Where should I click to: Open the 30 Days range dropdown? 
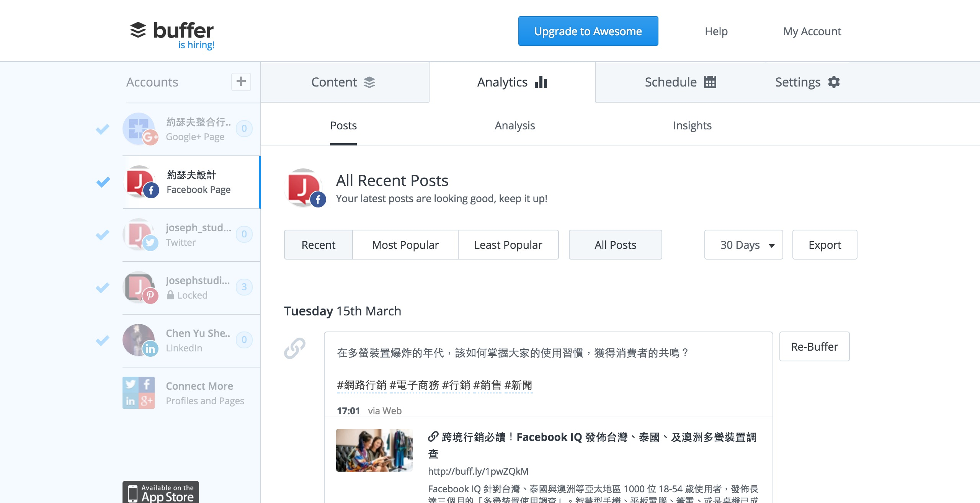click(743, 245)
